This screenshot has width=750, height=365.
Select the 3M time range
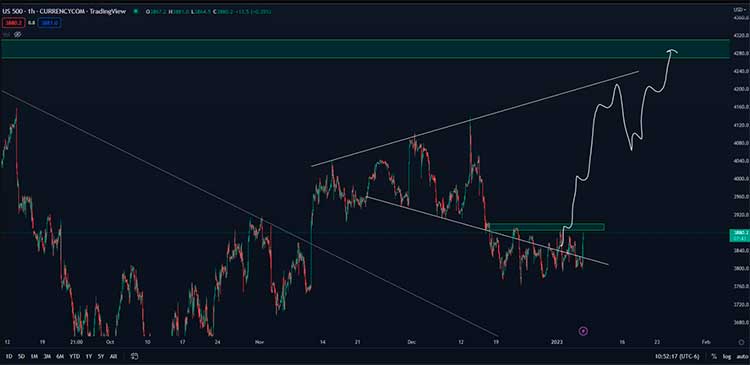click(47, 356)
